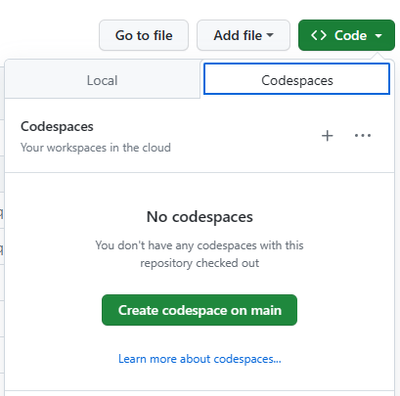Toggle the green Code button label
Image resolution: width=400 pixels, height=396 pixels.
pyautogui.click(x=351, y=35)
